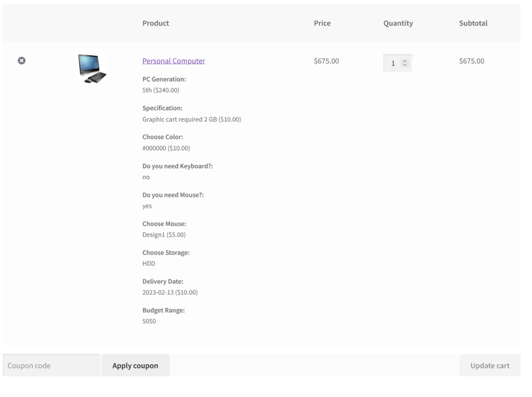Screen dimensions: 532x397
Task: Click the Subtotal column header
Action: tap(473, 23)
